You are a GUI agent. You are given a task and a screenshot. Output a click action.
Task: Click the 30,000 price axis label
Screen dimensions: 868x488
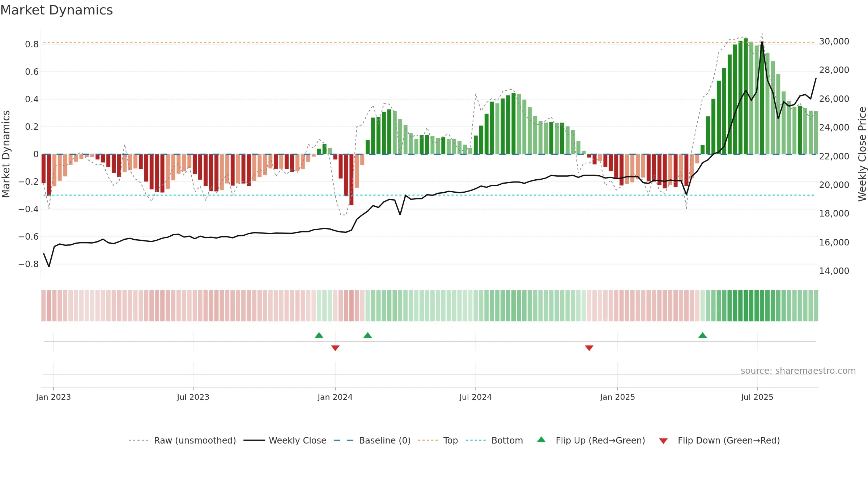[834, 42]
